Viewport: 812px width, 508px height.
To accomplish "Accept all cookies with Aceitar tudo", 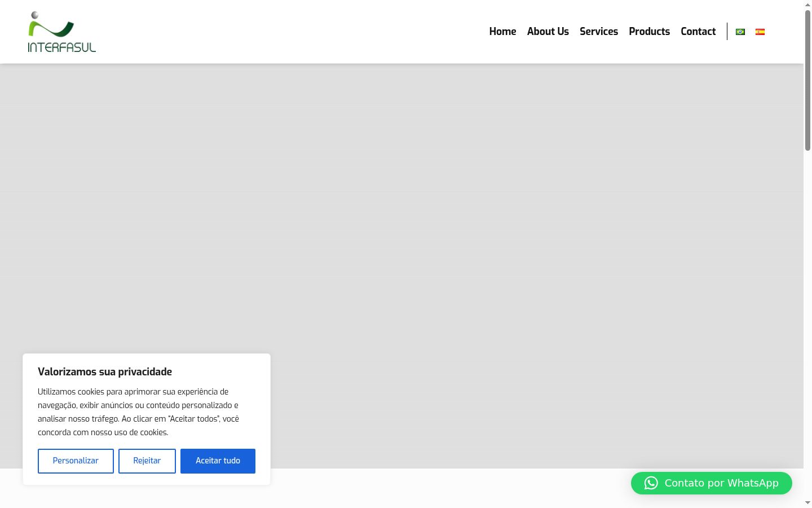I will coord(218,461).
